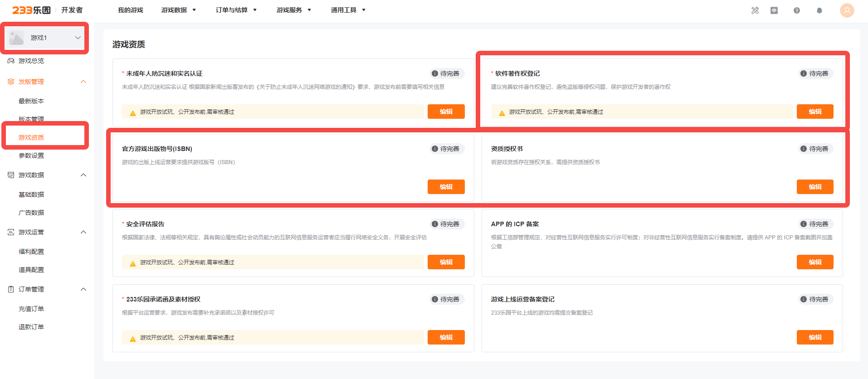Collapse the 订单管理 sidebar section chevron

tap(83, 289)
